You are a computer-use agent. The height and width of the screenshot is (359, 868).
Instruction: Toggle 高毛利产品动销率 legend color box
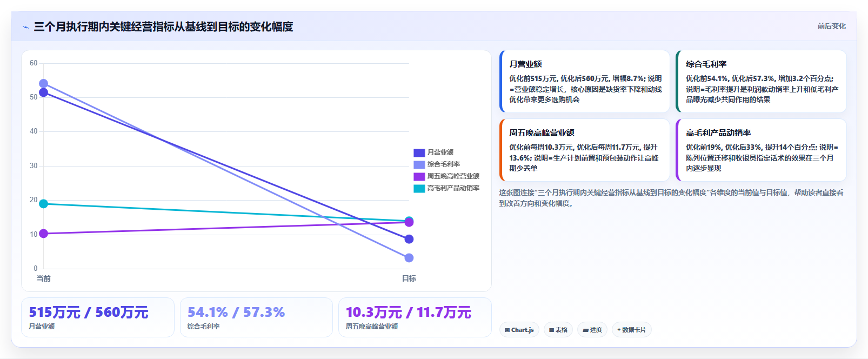(419, 189)
